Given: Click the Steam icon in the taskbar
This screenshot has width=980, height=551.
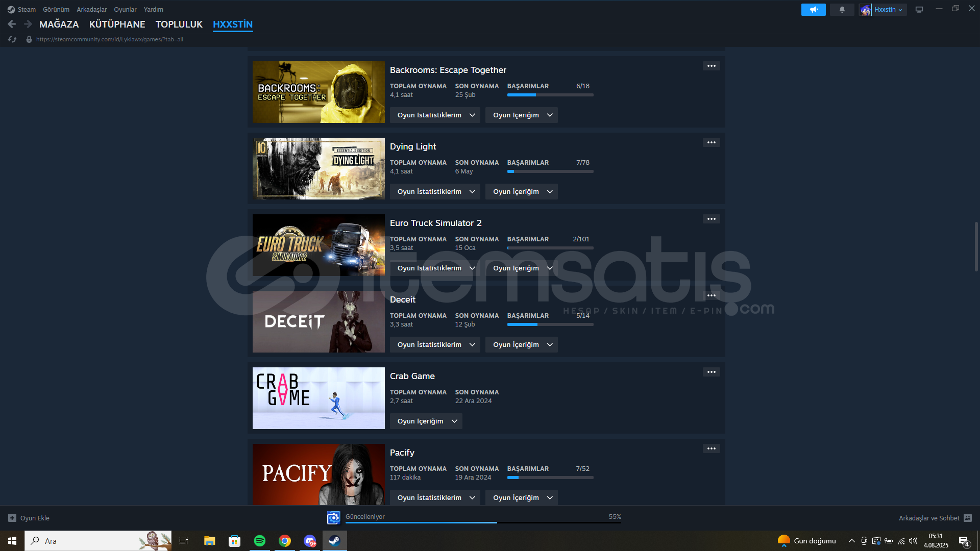Looking at the screenshot, I should [x=335, y=541].
